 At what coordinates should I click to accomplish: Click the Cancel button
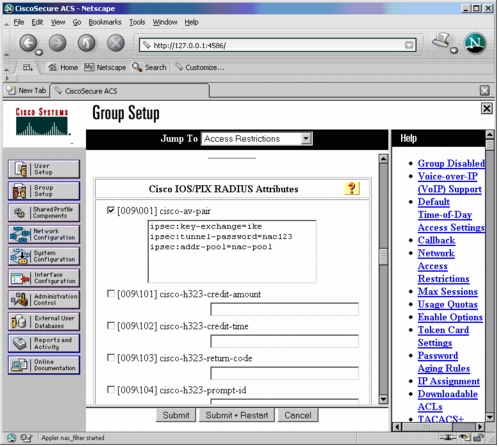point(298,416)
